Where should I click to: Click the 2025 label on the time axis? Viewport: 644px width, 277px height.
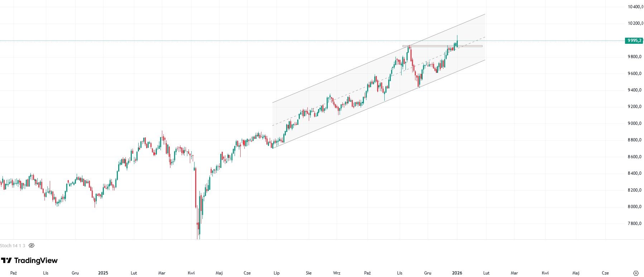coord(103,273)
